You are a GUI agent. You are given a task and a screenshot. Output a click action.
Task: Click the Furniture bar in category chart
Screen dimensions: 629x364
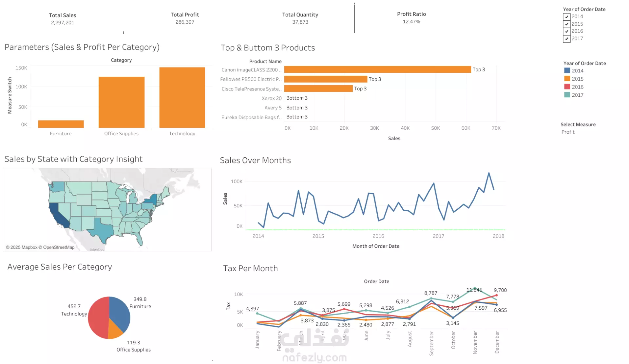click(x=61, y=124)
